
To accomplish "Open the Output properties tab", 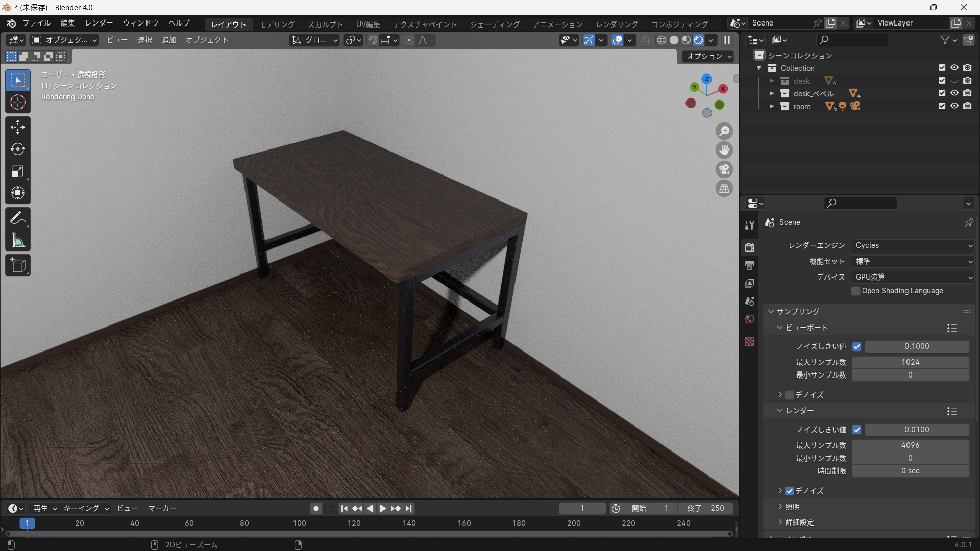I will click(749, 265).
